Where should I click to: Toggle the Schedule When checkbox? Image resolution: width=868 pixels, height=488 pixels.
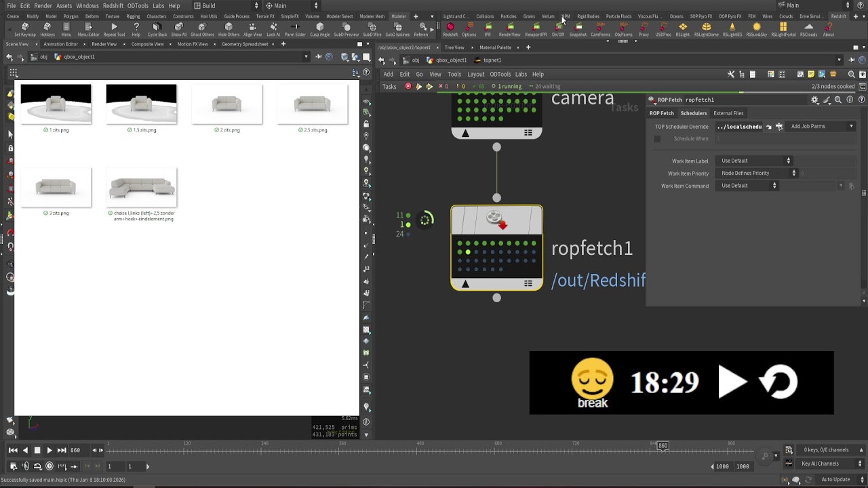click(656, 139)
